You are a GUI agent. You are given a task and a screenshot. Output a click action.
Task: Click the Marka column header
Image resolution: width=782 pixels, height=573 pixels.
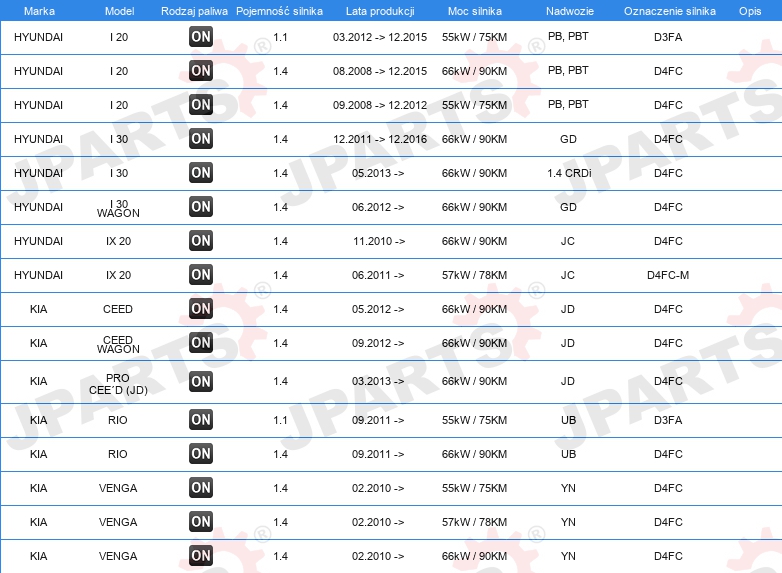[x=39, y=11]
